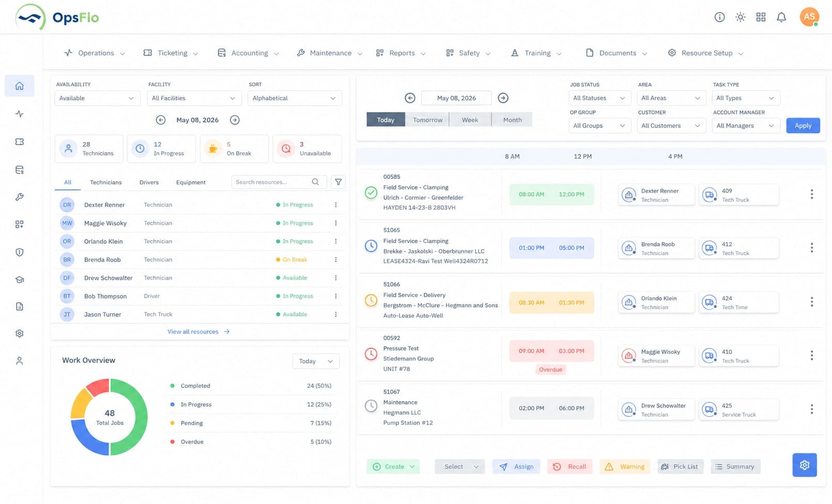Open the Operations menu
This screenshot has height=504, width=832.
95,53
